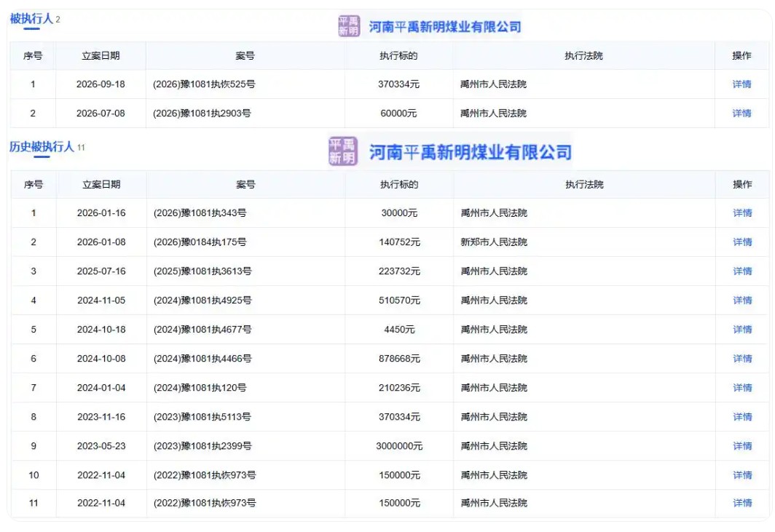Open 详情 for case 执120号
775x532 pixels.
coord(742,388)
